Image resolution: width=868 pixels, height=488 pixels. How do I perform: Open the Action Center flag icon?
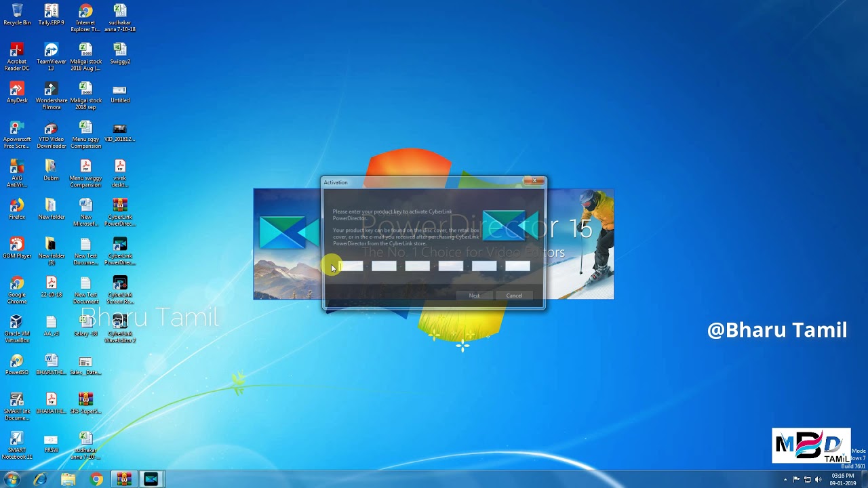coord(796,480)
